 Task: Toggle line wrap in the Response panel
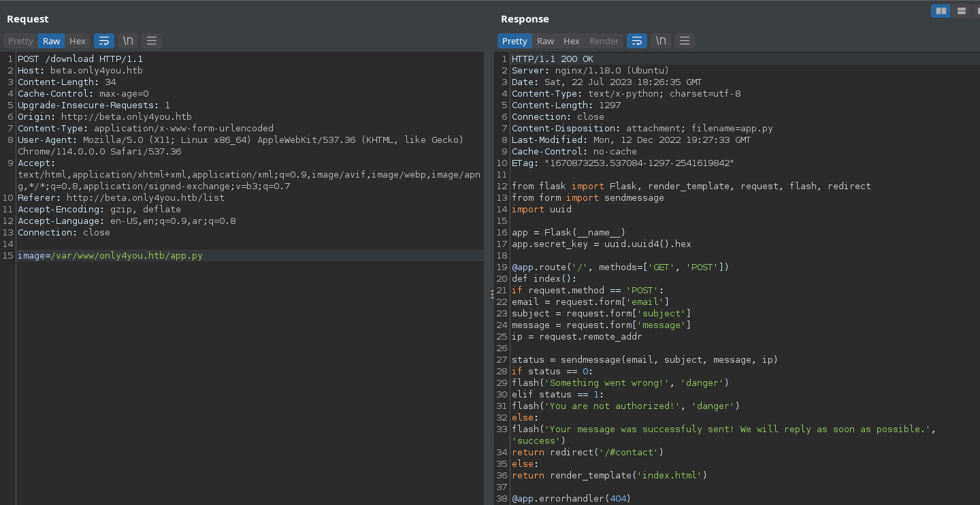click(637, 41)
